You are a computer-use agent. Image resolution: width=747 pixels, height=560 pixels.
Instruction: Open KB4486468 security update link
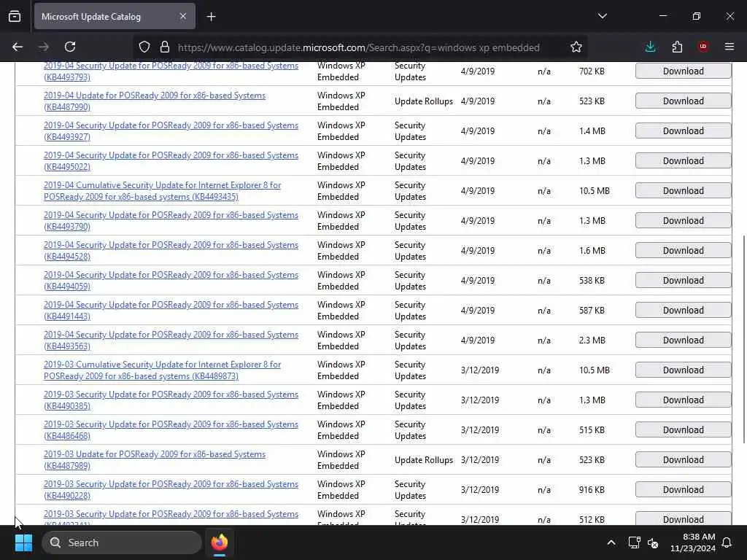click(x=171, y=430)
